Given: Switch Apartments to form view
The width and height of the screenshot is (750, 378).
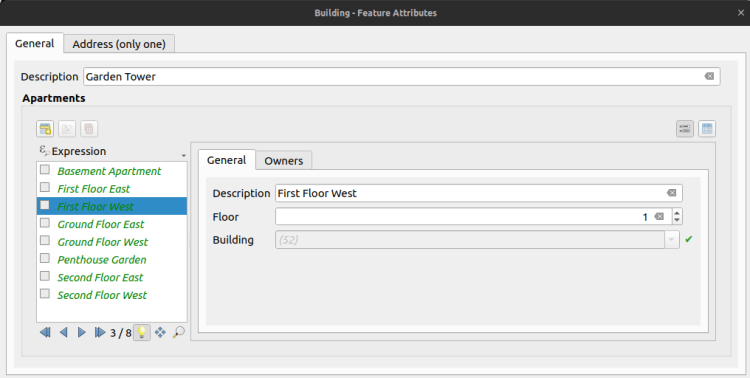Looking at the screenshot, I should click(x=685, y=129).
